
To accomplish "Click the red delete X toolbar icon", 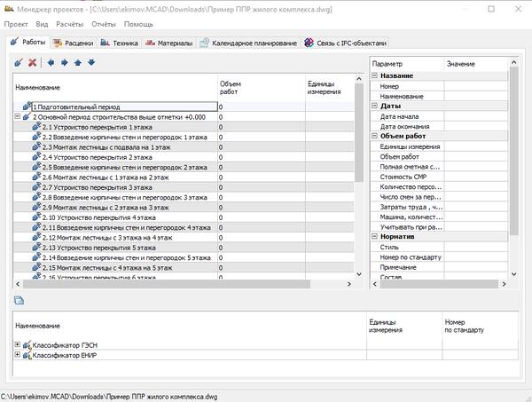I will pyautogui.click(x=32, y=62).
